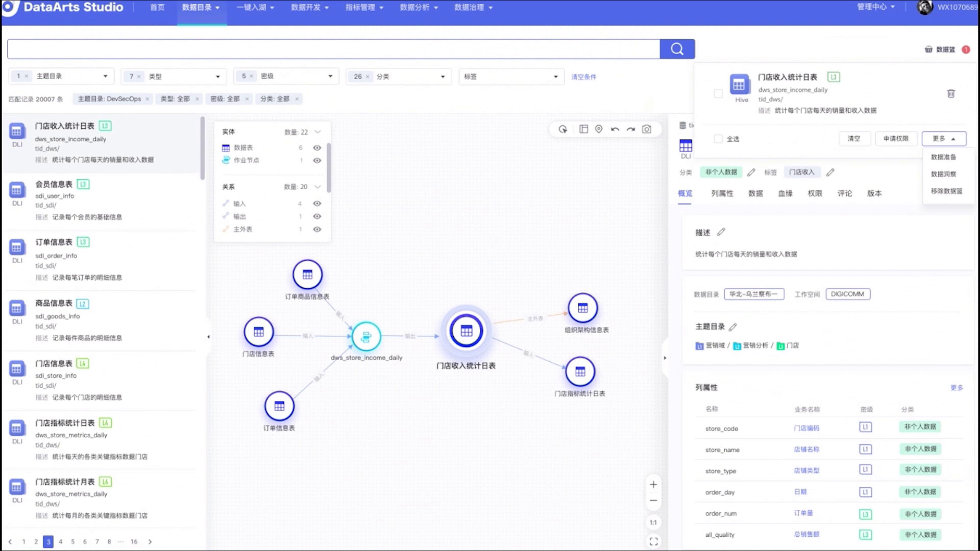Toggle visibility eye for 输出 relation
This screenshot has height=551, width=980.
point(317,216)
